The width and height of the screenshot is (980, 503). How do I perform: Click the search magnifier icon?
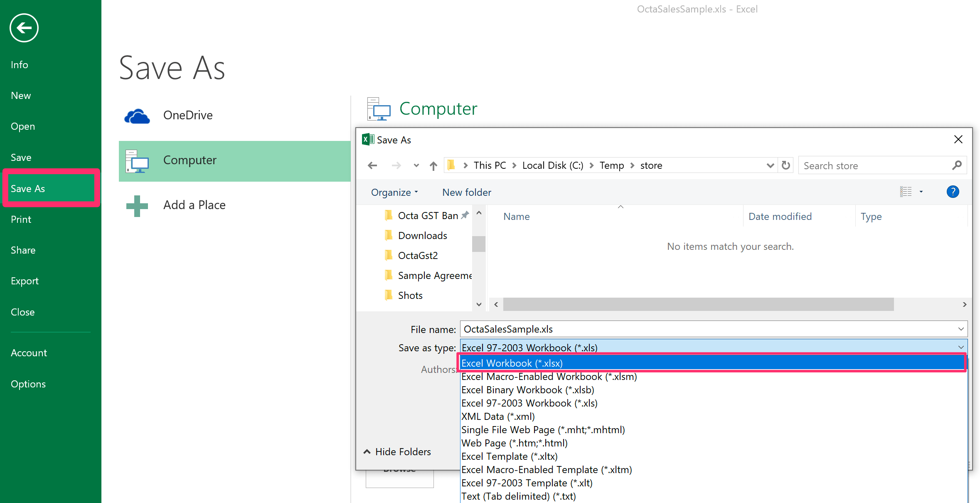point(957,165)
